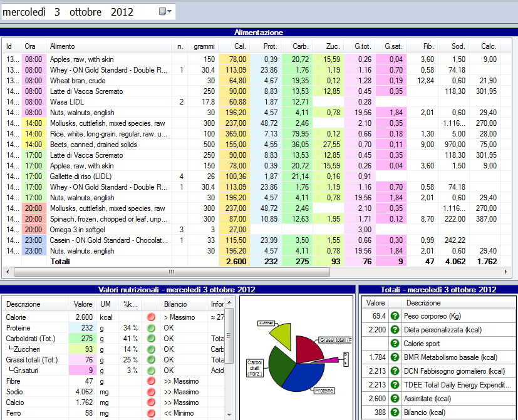Sort food table by Cal. column header
The image size is (518, 420).
pyautogui.click(x=239, y=46)
